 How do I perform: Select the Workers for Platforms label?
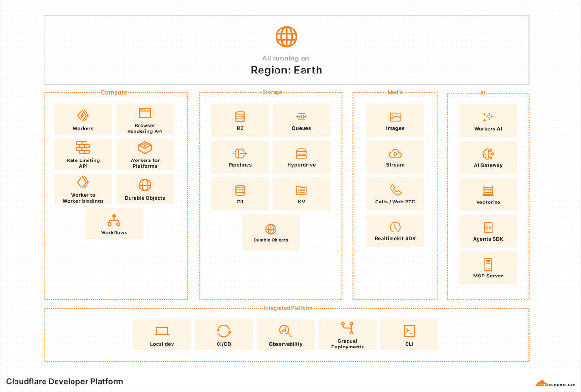(x=145, y=163)
